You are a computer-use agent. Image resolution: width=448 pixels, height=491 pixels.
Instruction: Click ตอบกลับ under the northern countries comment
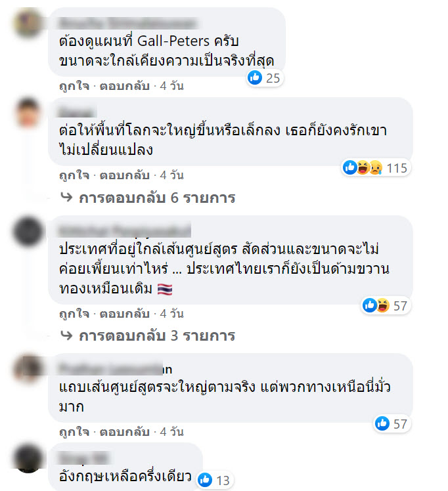click(x=124, y=432)
